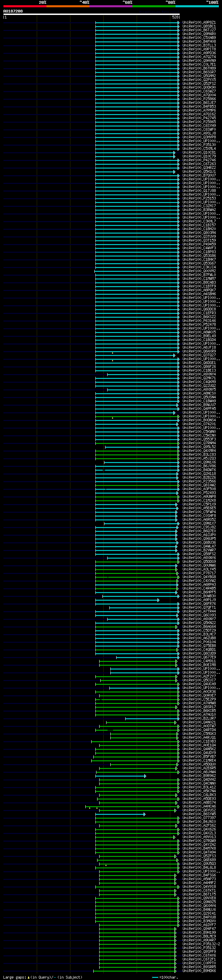Select hit UniRef100_Q7QFT1
The width and height of the screenshot is (222, 980).
point(199,608)
